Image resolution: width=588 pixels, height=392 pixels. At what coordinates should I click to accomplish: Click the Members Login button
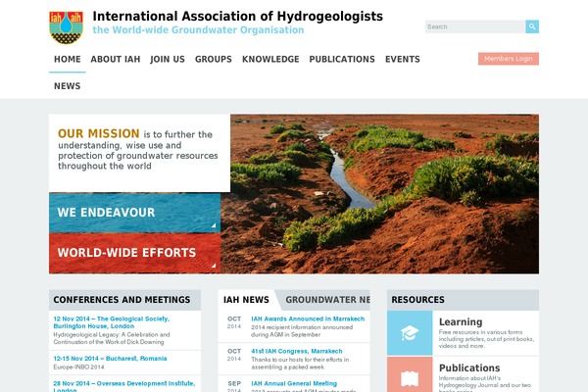point(508,59)
